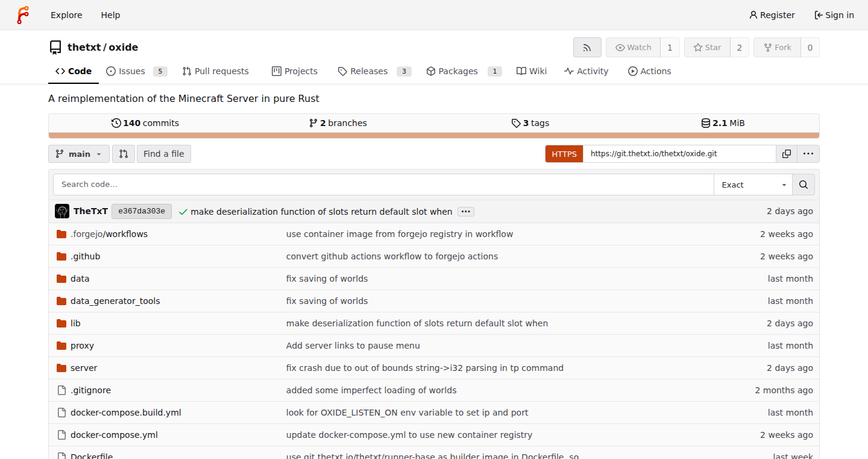Click the Fork button

pos(777,48)
